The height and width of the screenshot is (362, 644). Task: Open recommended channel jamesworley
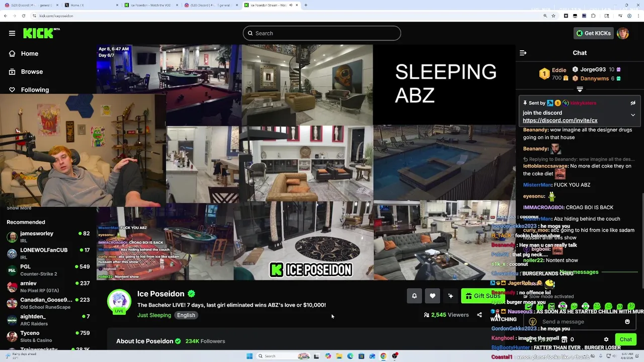click(48, 236)
